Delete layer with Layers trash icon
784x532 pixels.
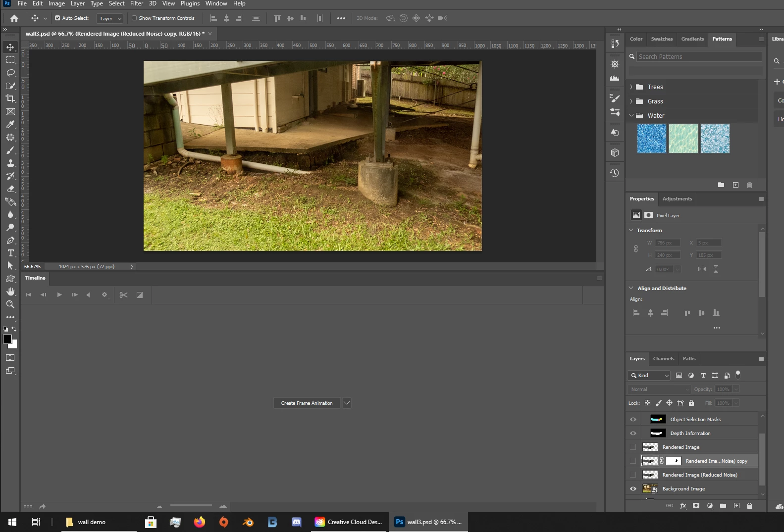[749, 505]
